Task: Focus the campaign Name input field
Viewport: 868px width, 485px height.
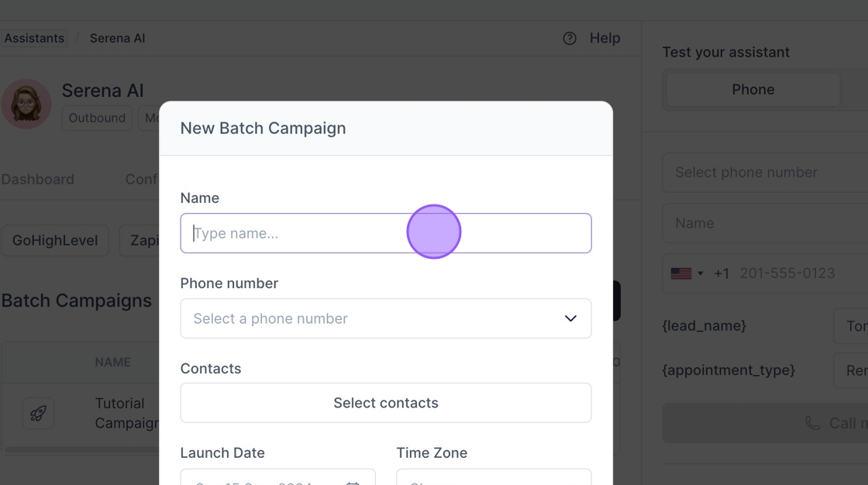Action: pos(386,233)
